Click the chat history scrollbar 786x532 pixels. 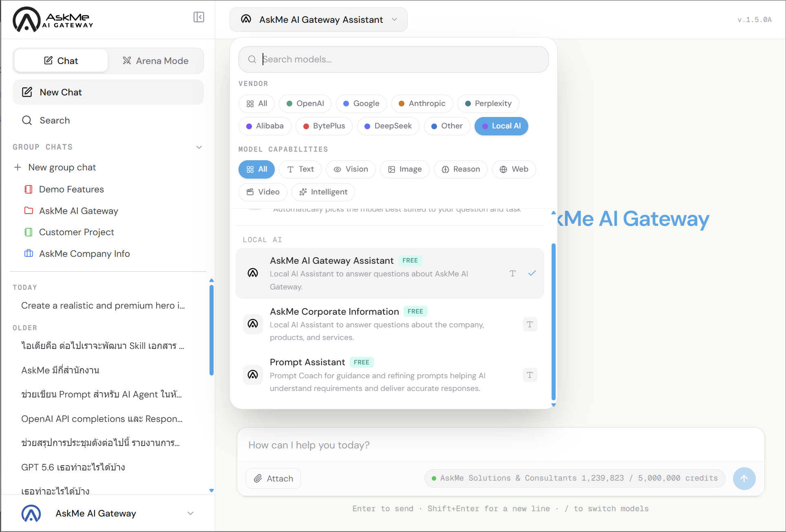[211, 330]
